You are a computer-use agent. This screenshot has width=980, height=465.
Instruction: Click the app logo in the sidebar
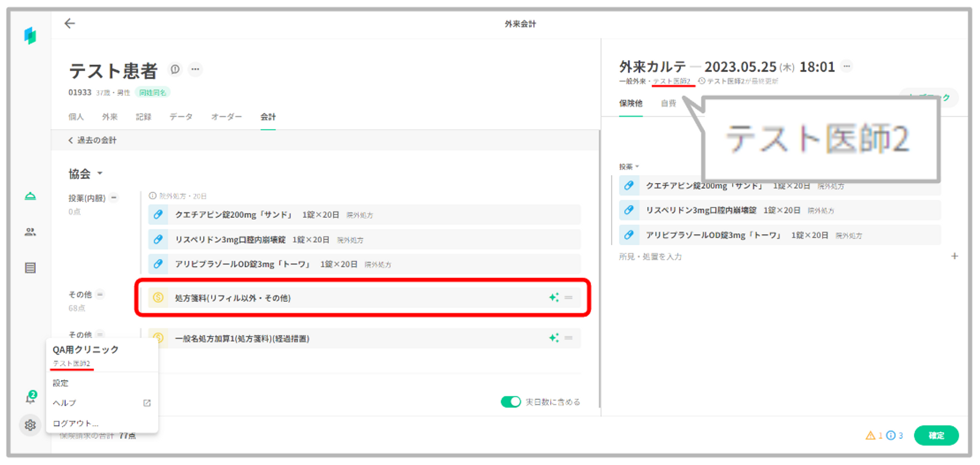30,35
